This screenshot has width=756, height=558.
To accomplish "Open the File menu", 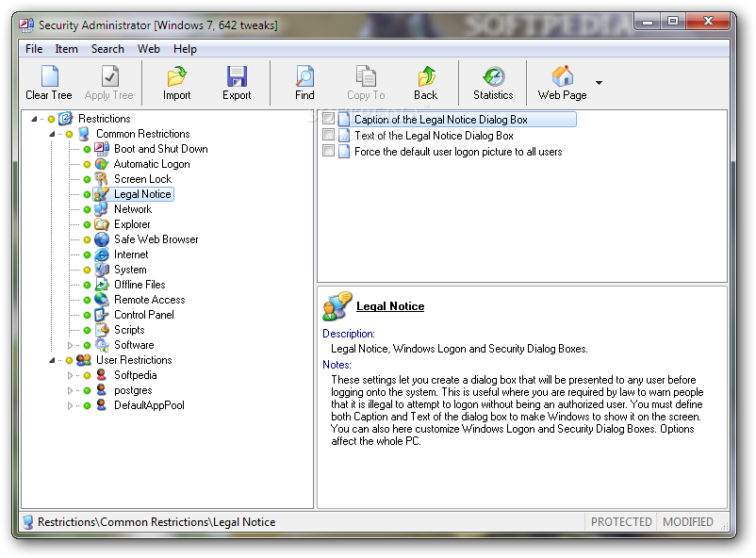I will coord(34,49).
